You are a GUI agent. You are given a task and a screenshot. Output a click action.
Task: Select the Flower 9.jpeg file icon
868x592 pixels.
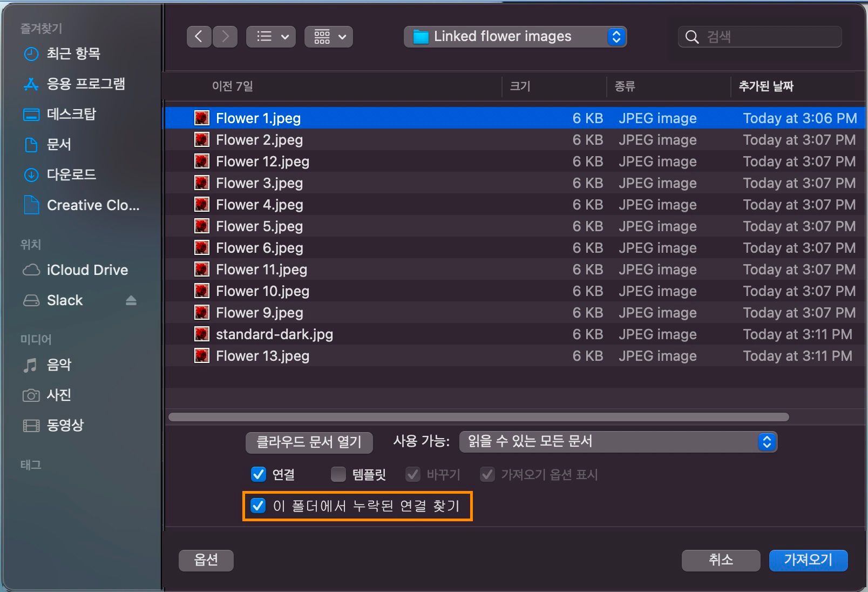coord(202,313)
